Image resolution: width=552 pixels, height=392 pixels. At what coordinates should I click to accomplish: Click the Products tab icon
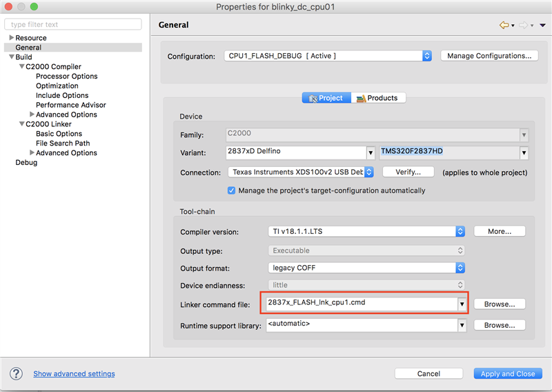360,98
